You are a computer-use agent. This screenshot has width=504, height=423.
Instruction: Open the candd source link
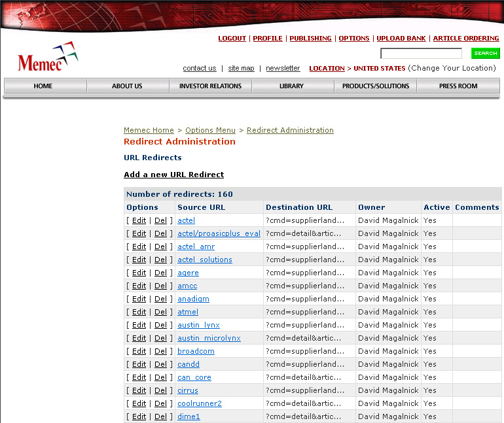tap(189, 364)
